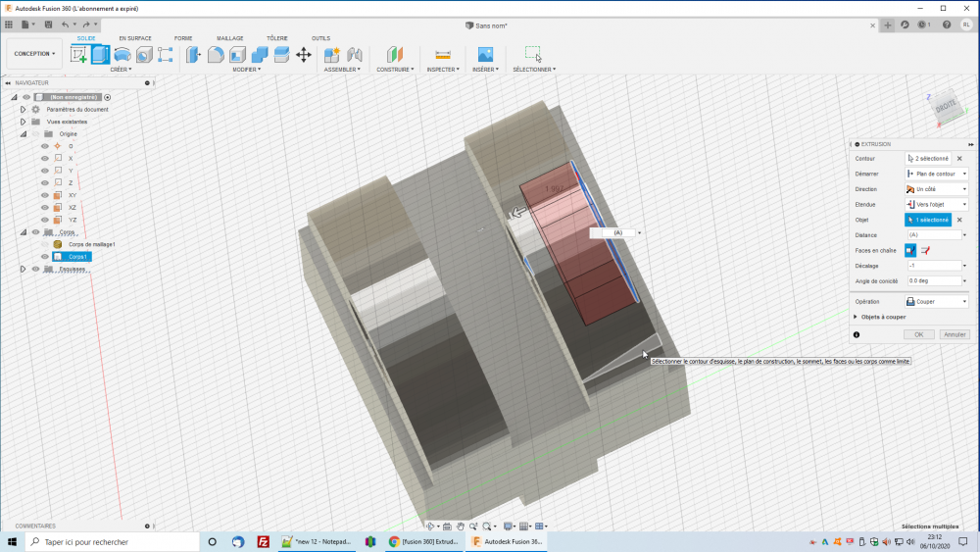Viewport: 980px width, 552px height.
Task: Show the hidden Corps de maillage1 body
Action: (45, 244)
